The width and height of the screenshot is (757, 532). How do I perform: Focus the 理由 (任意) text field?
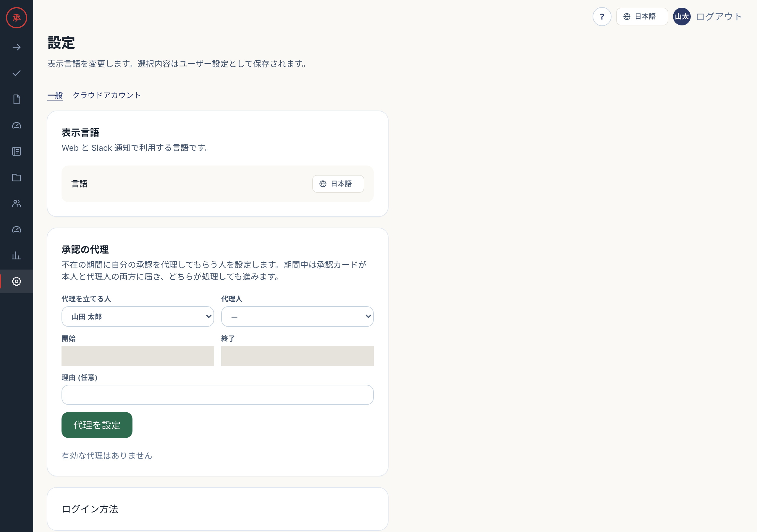(x=218, y=395)
